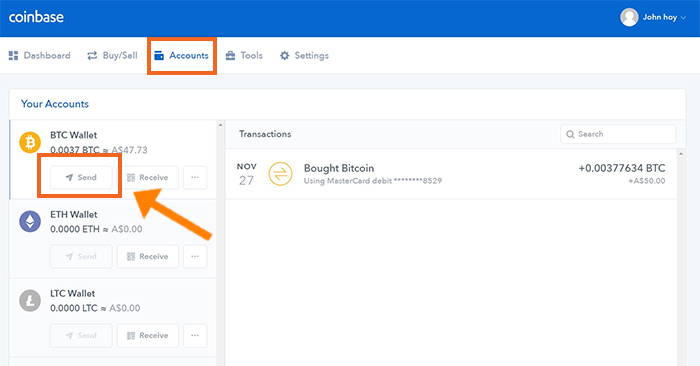
Task: Open more options for BTC Wallet
Action: tap(195, 177)
